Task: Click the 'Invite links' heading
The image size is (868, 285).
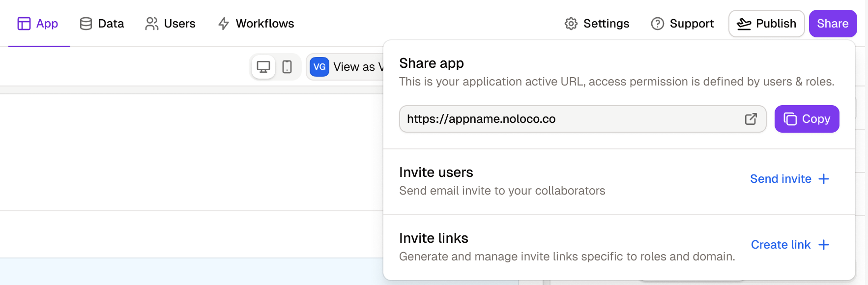Action: click(x=434, y=238)
